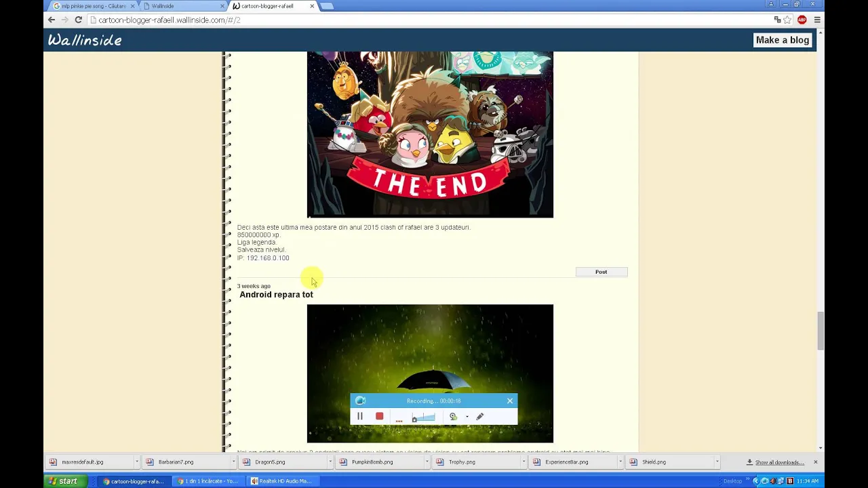Close the Wallinside tab

222,6
